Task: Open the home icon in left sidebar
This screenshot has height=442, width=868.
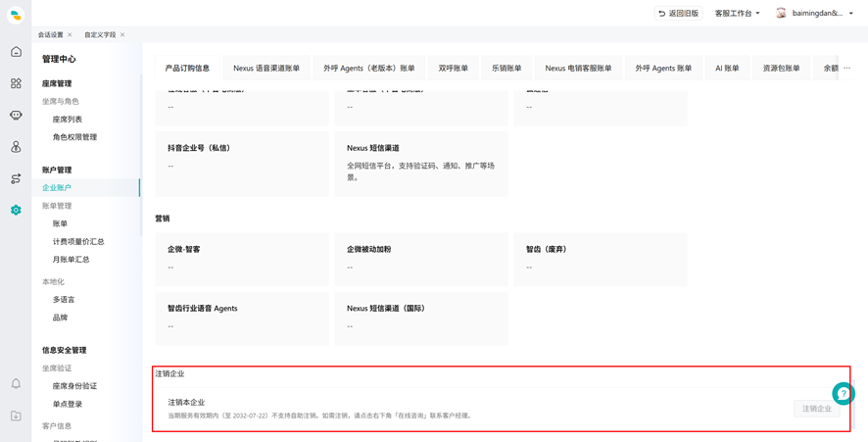Action: tap(16, 52)
